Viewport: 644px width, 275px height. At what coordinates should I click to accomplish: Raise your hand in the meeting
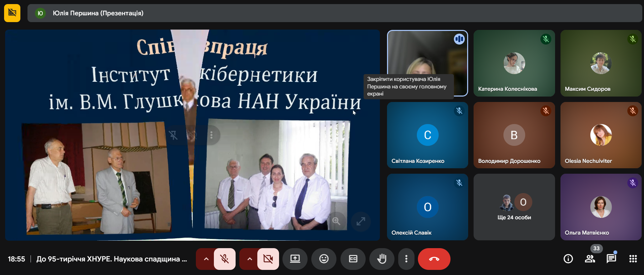click(x=382, y=259)
